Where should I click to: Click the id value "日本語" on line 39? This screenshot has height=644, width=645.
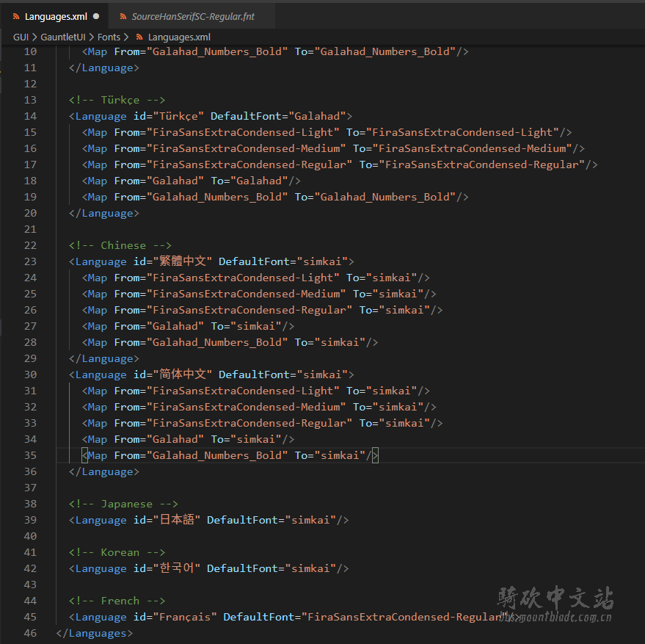177,520
